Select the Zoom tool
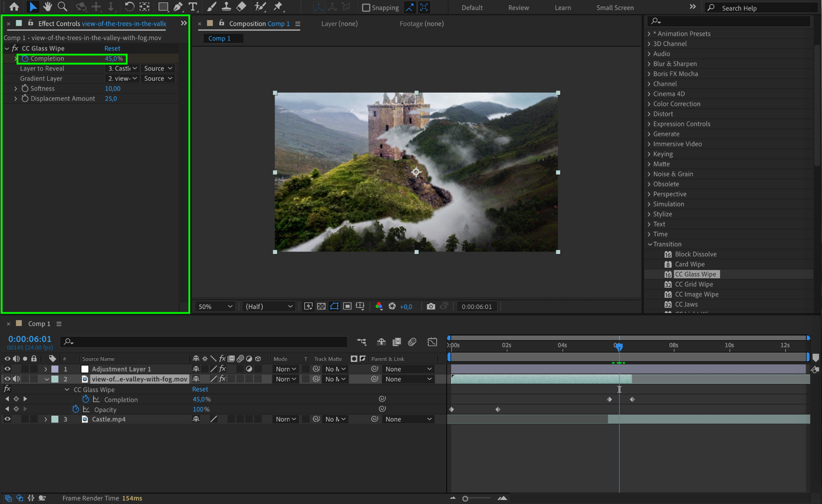This screenshot has width=822, height=504. point(62,7)
